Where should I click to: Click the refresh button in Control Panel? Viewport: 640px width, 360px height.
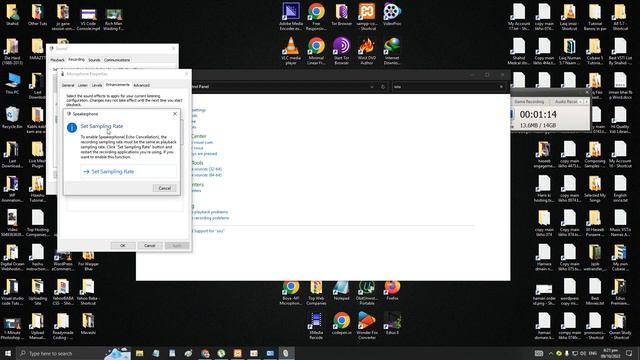383,87
